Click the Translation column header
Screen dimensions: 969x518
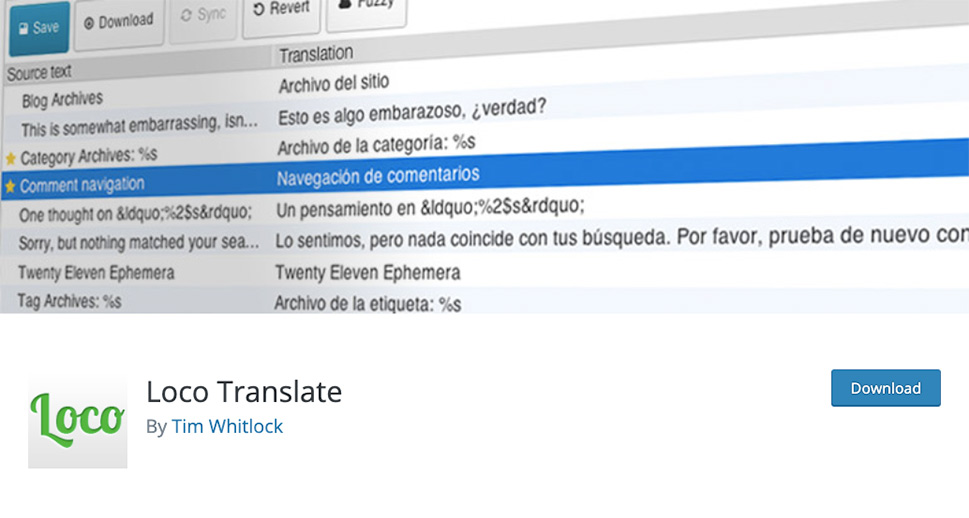(x=316, y=54)
